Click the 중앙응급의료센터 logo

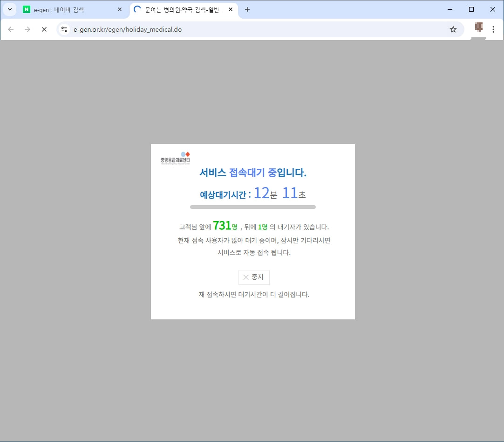pos(175,158)
